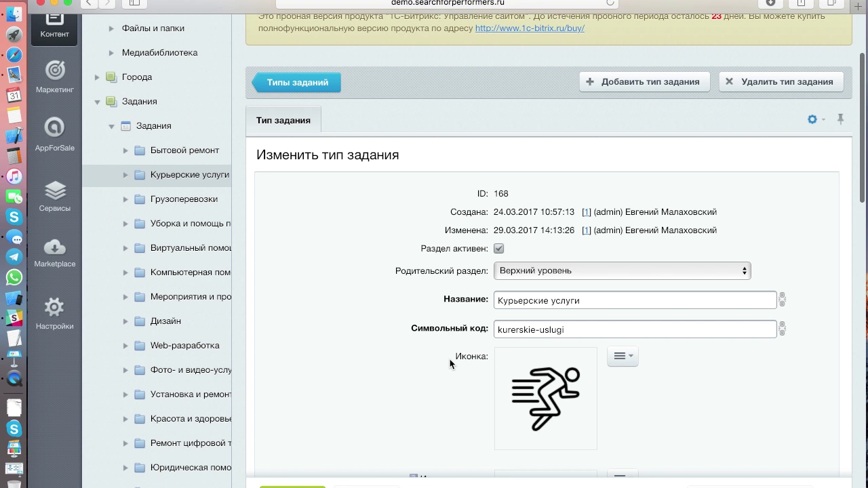Click Добавить тип задания button
Screen dimensions: 868x488
[644, 81]
